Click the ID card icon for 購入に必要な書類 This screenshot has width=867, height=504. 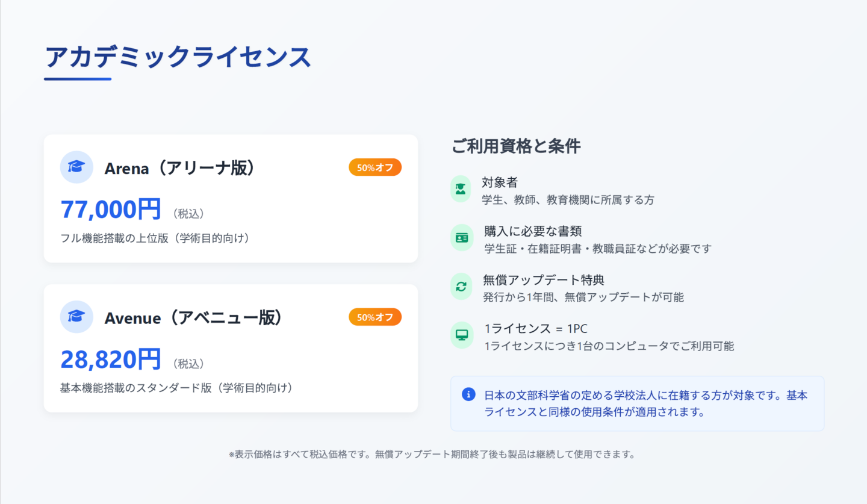coord(462,237)
